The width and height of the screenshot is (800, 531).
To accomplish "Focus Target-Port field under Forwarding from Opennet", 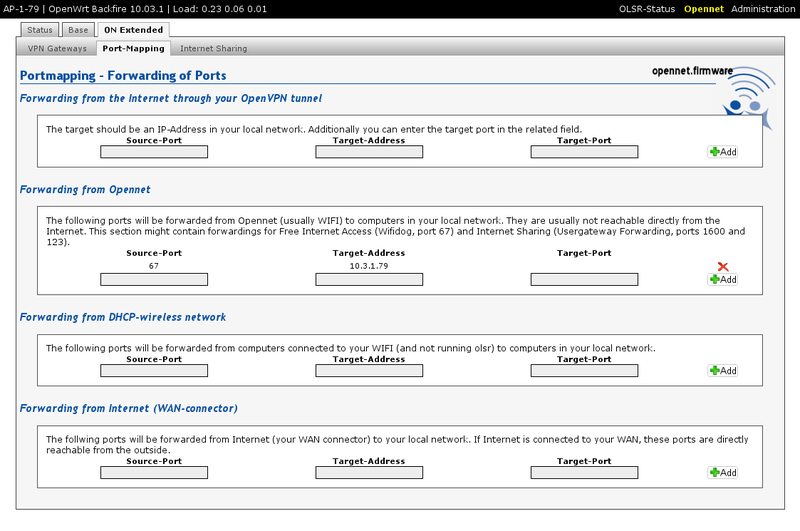I will point(584,279).
